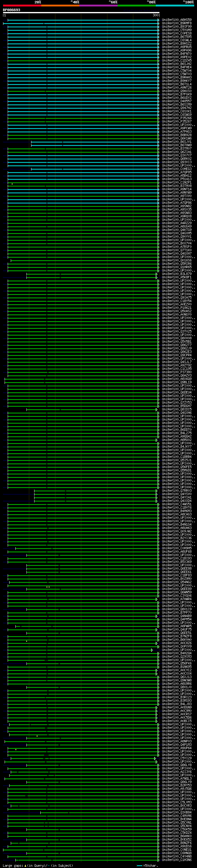The height and width of the screenshot is (868, 197).
Task: Select UniRef100_A7PHG3 label
Action: point(177,131)
